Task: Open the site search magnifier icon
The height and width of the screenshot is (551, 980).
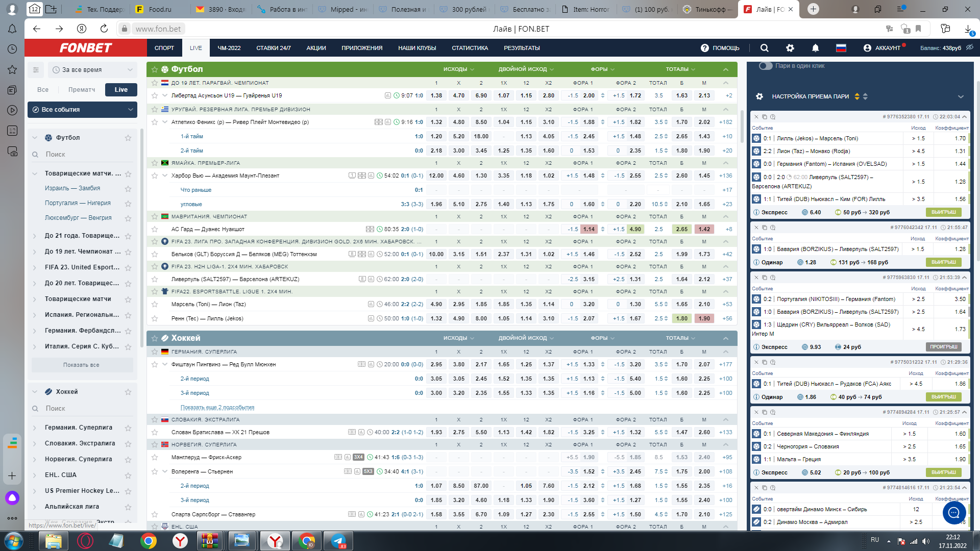Action: (x=764, y=48)
